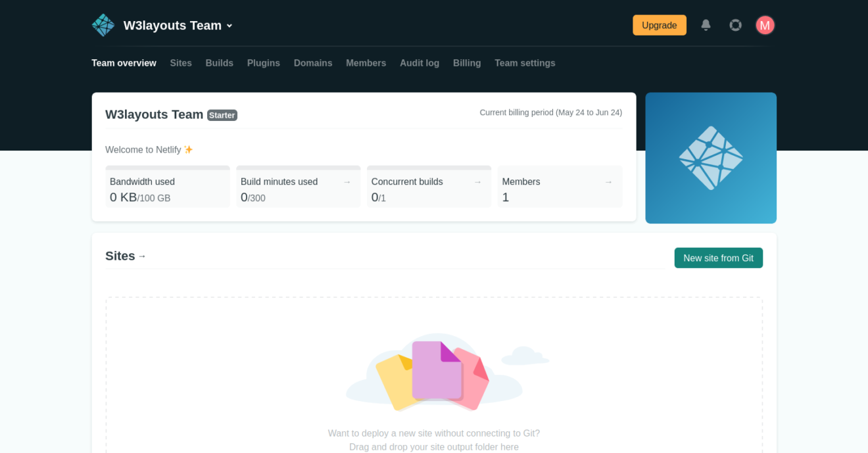Expand the W3layouts Team switcher
This screenshot has width=868, height=453.
(178, 25)
